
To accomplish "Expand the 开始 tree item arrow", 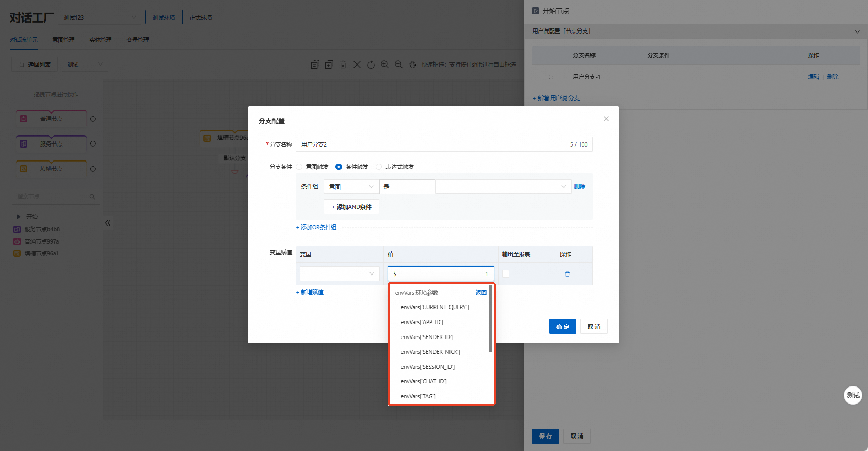I will (18, 217).
